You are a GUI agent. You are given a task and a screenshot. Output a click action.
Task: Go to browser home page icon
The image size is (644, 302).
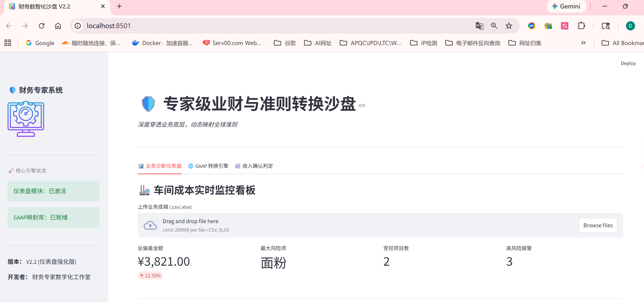[x=58, y=26]
